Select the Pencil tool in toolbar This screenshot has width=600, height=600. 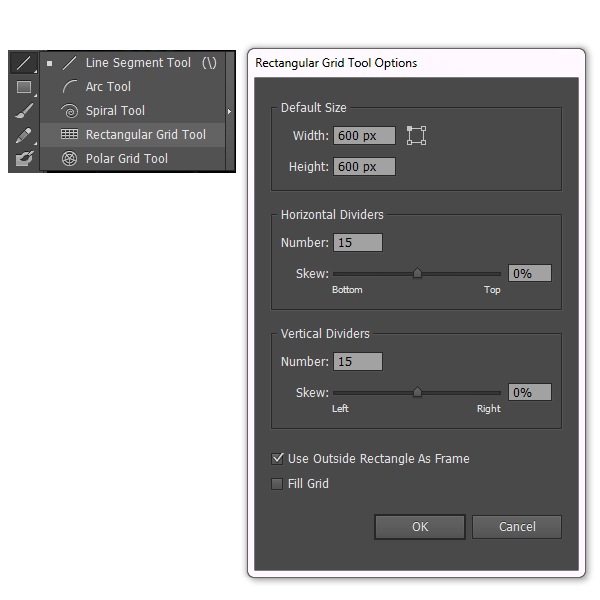coord(24,135)
